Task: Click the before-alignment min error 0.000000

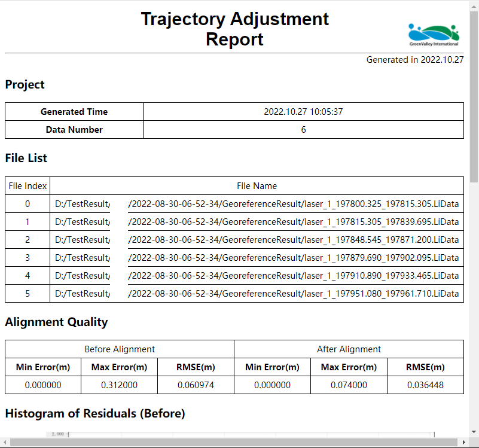Action: [43, 385]
